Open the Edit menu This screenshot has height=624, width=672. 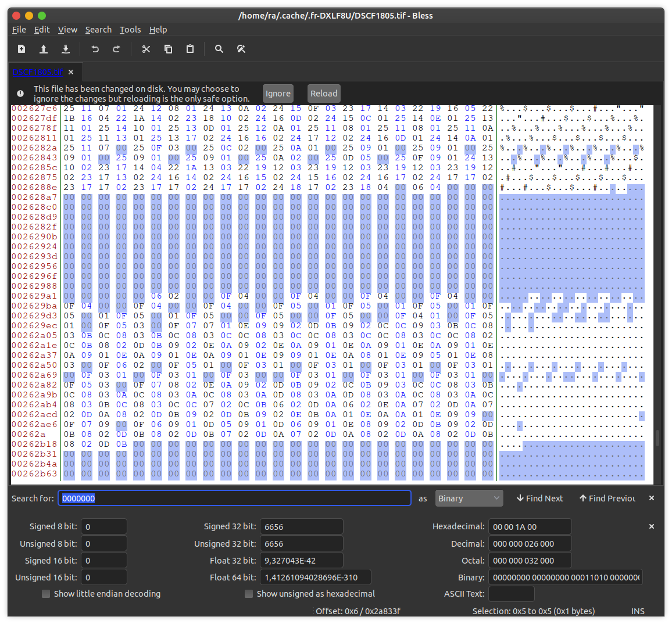(x=42, y=30)
